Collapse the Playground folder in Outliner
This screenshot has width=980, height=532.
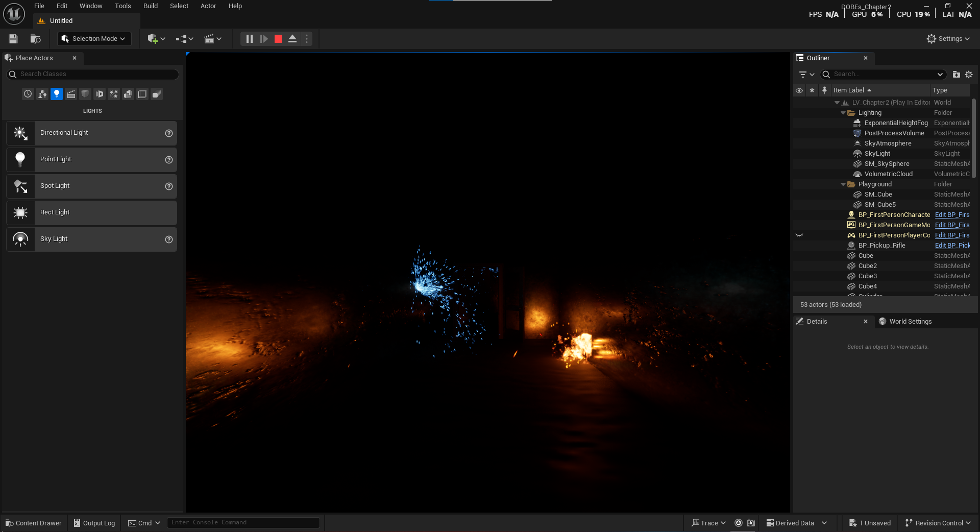click(843, 184)
